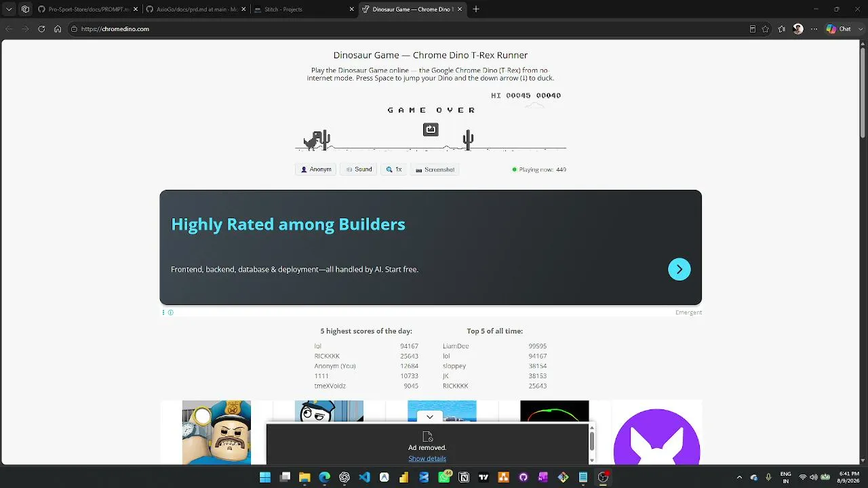Open the reader view icon in address bar

coord(752,29)
